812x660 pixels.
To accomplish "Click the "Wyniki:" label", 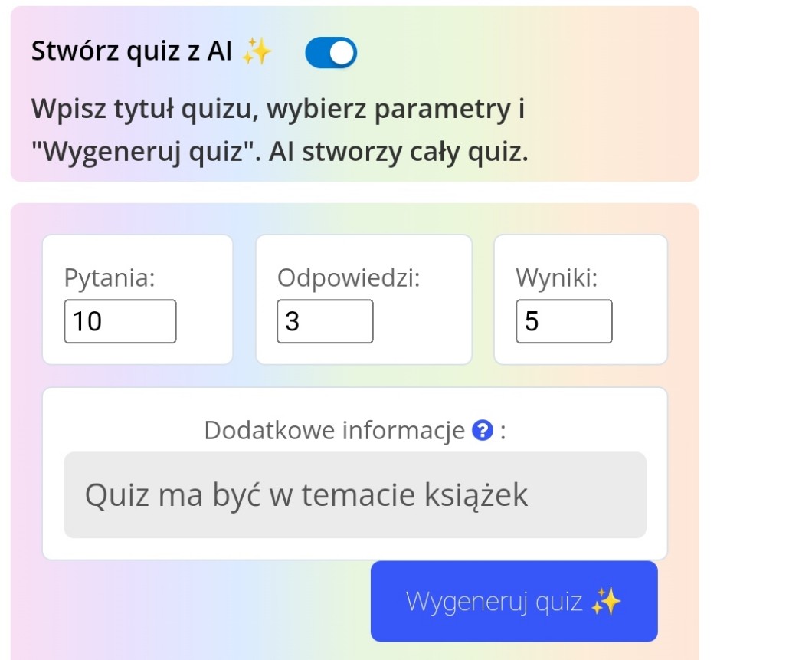I will pos(557,277).
